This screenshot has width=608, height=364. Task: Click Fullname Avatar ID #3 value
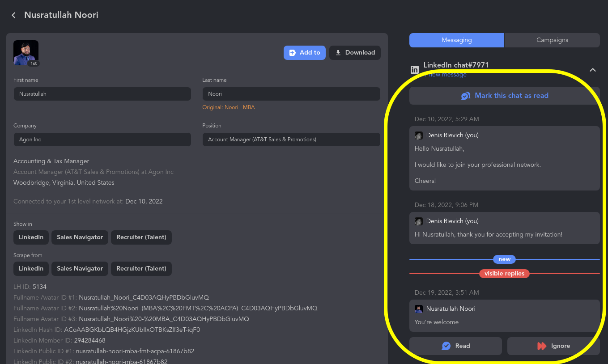pyautogui.click(x=164, y=319)
